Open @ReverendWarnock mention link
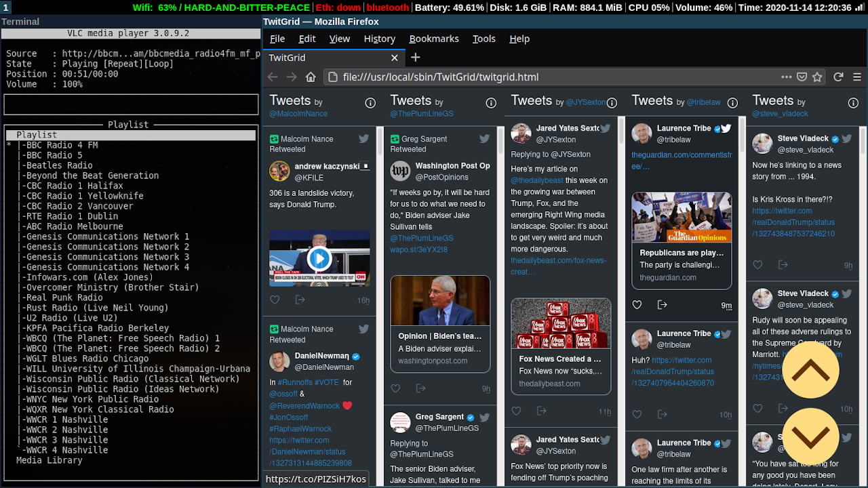This screenshot has width=868, height=488. pyautogui.click(x=303, y=406)
